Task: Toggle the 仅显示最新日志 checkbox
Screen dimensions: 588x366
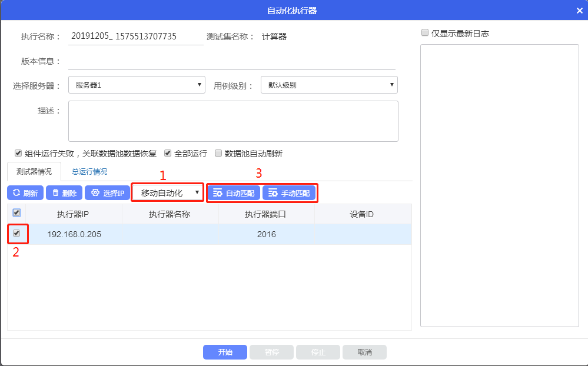Action: point(425,34)
